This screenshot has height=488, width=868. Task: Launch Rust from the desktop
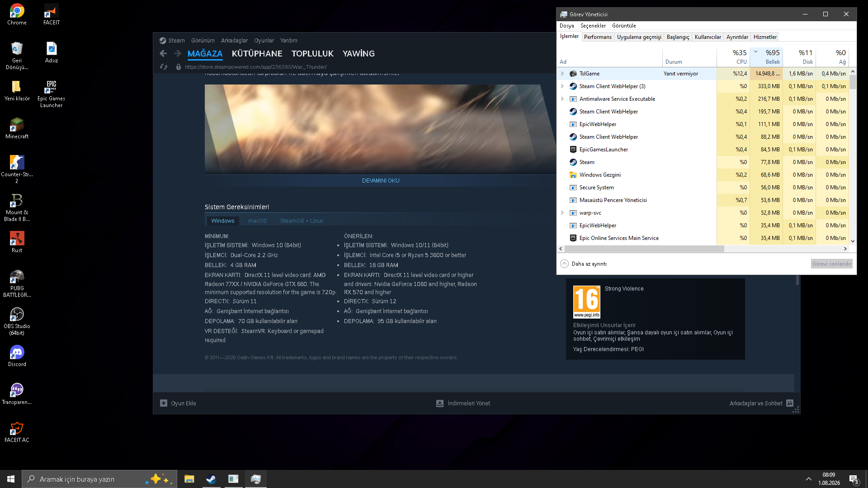pos(17,242)
